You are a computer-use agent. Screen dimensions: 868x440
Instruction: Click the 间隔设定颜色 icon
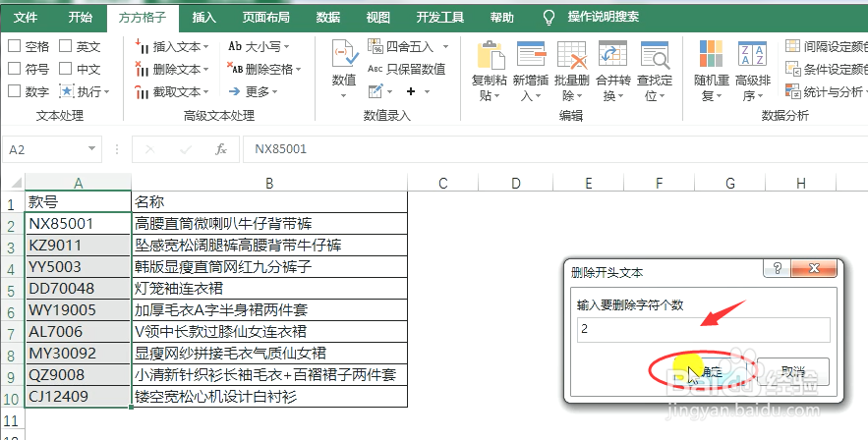point(792,46)
